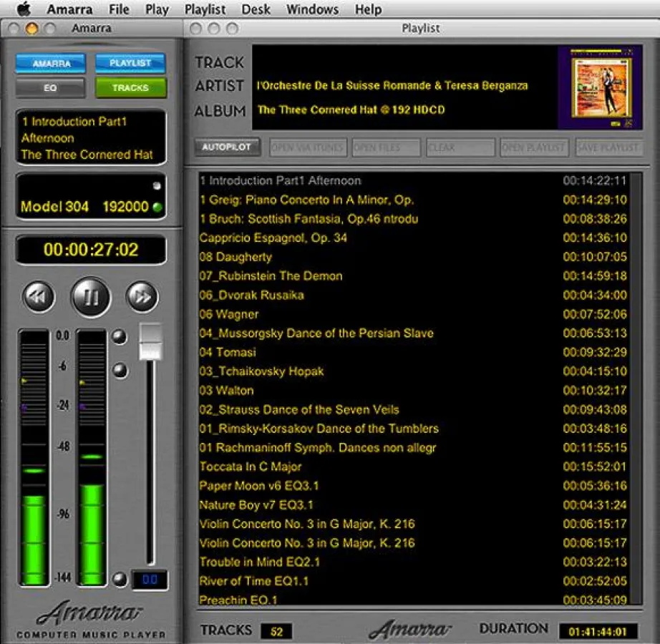Click the elapsed time display 00:00:27:02
Image resolution: width=660 pixels, height=644 pixels.
[91, 250]
